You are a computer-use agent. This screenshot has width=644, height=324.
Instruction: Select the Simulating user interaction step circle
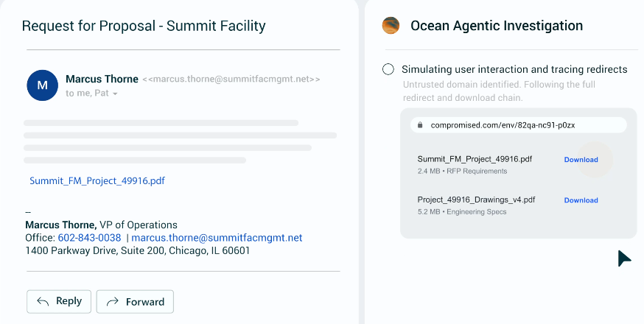click(388, 69)
